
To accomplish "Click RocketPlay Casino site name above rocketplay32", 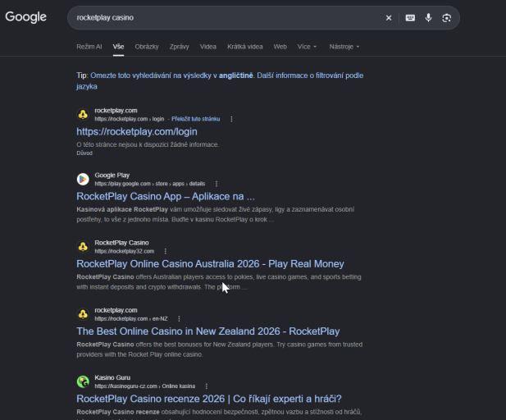I will pos(121,243).
